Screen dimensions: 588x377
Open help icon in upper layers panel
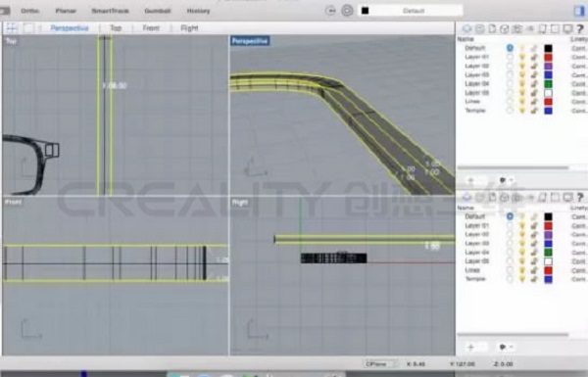click(x=580, y=28)
